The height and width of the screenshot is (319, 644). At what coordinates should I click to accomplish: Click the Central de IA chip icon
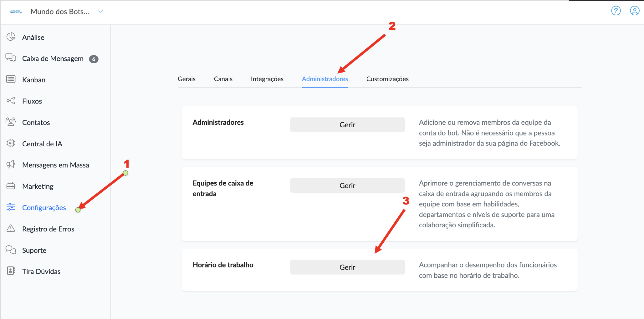[x=11, y=143]
